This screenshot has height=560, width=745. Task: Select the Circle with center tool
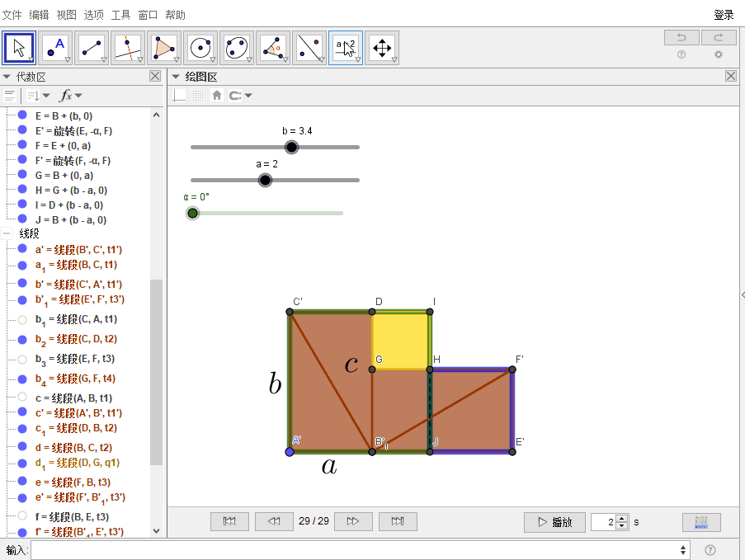(200, 48)
